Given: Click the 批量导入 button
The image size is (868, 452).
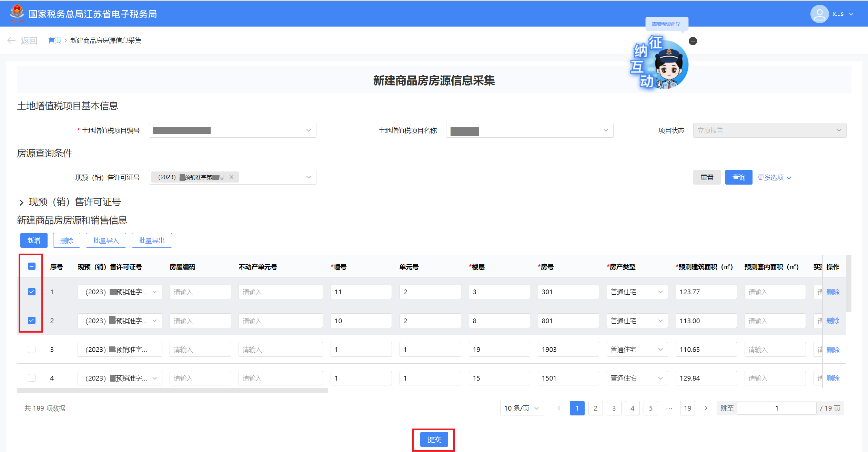Looking at the screenshot, I should (106, 240).
